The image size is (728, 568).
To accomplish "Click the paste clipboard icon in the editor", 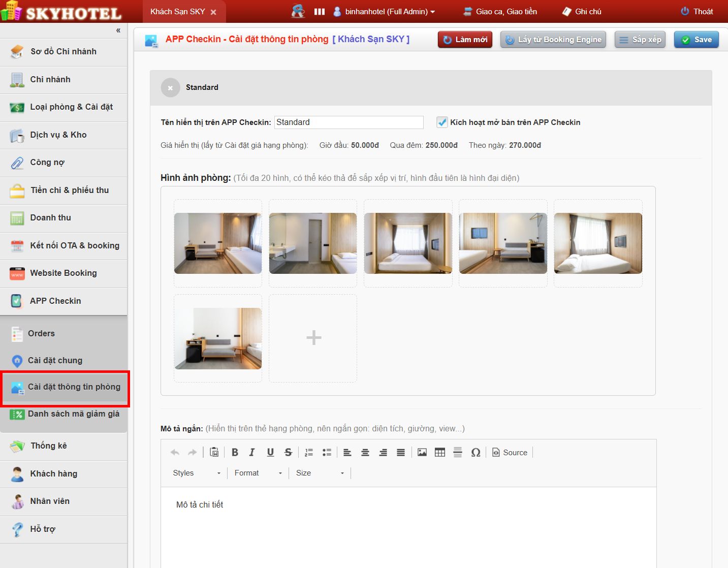I will 214,452.
